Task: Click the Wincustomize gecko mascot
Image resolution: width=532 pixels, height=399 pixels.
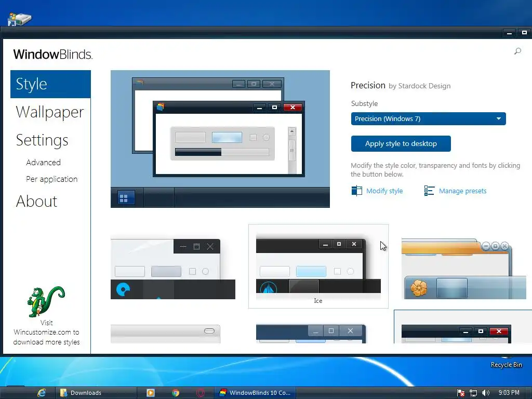Action: coord(46,301)
